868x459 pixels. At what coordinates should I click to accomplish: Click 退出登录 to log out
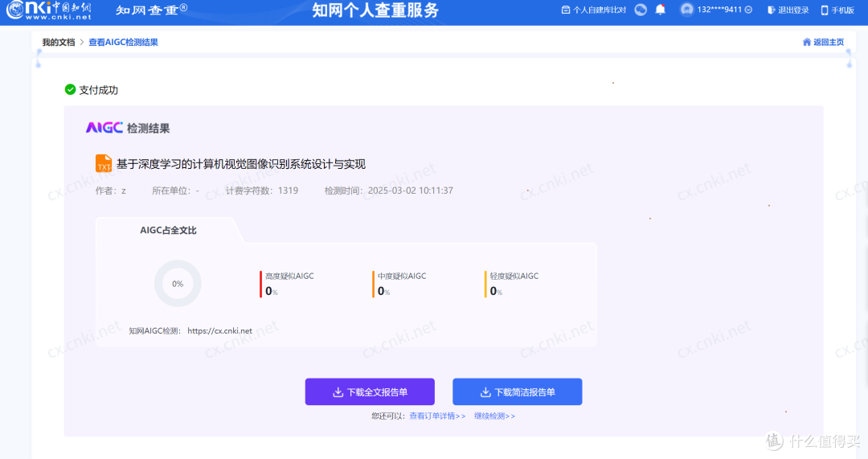coord(788,10)
